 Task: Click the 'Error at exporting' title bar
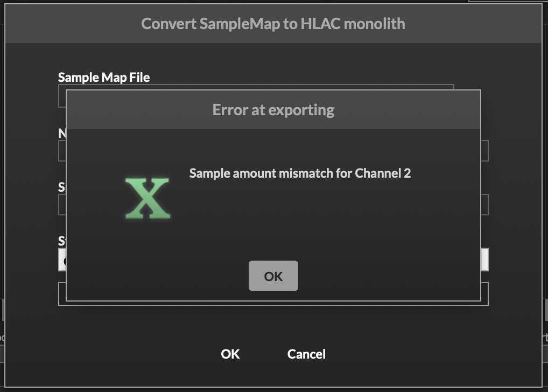273,110
